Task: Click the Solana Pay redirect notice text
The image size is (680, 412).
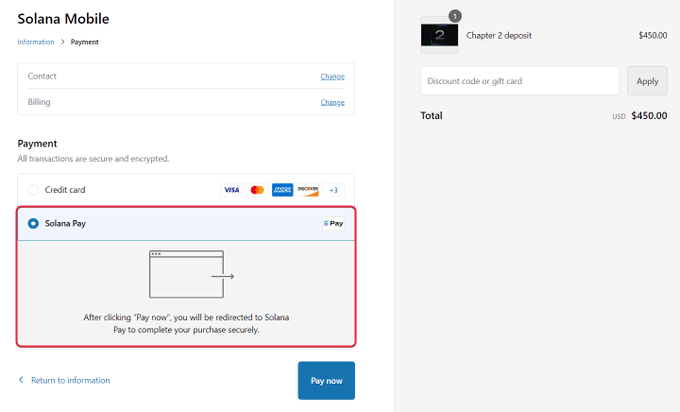Action: pos(186,324)
